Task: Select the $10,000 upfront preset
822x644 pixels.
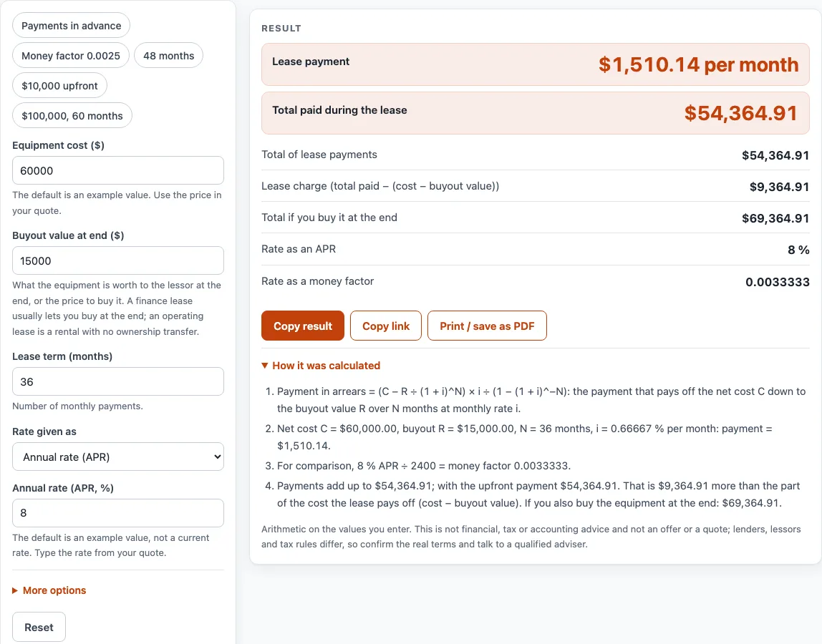Action: coord(59,85)
